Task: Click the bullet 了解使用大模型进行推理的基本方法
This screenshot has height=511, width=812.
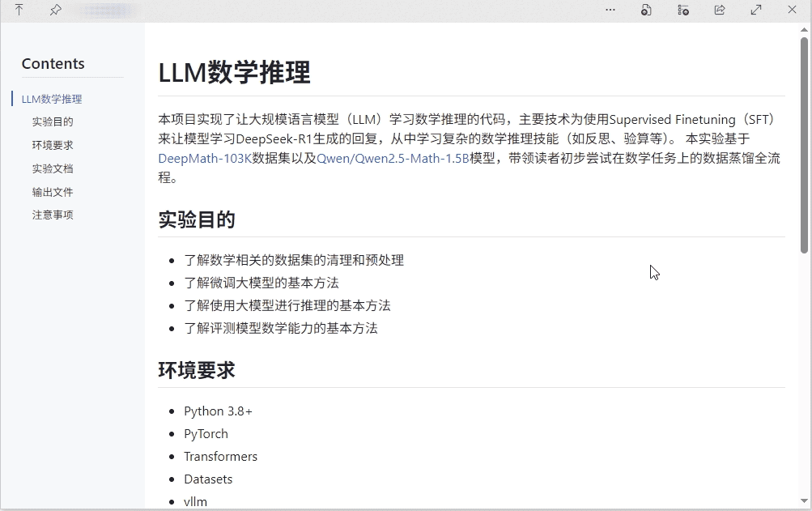Action: click(x=287, y=306)
